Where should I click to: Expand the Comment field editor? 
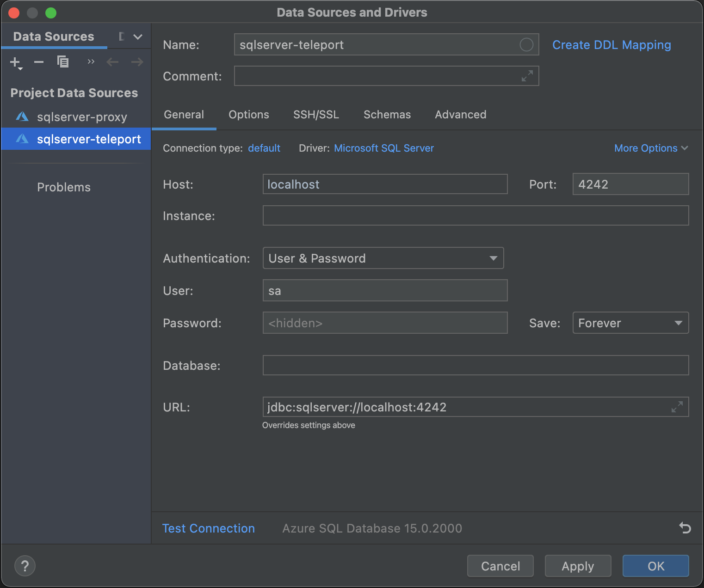pos(526,76)
